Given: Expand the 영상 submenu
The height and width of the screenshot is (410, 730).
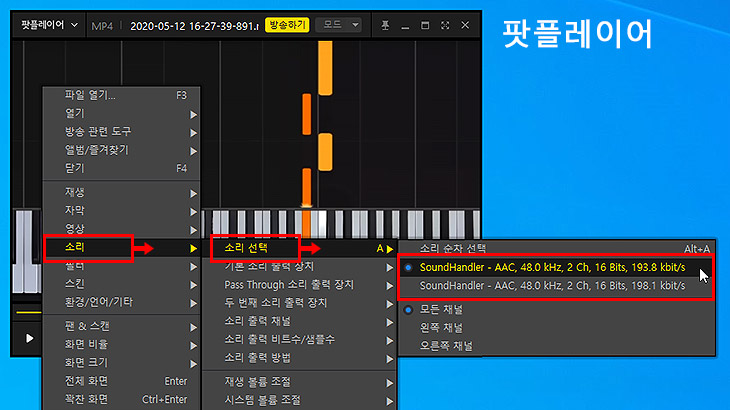Looking at the screenshot, I should [122, 229].
